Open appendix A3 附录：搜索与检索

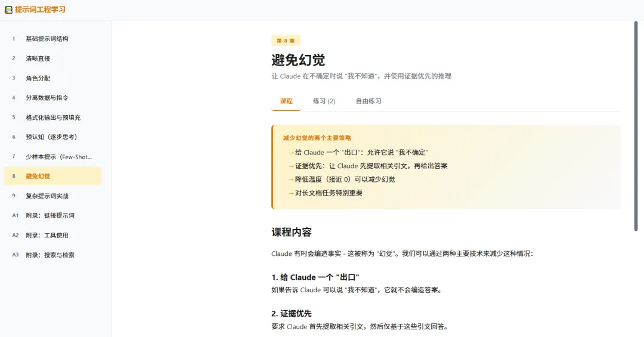tap(52, 255)
